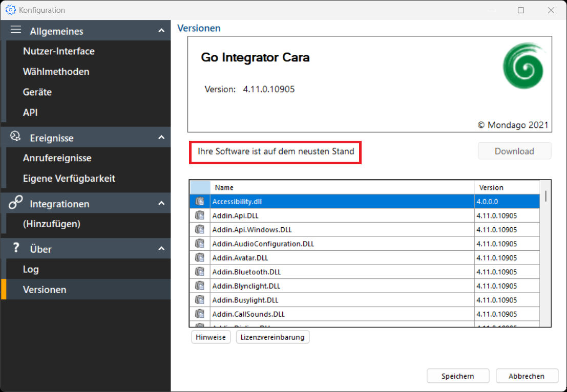Open Eigene Verfügbarkeit settings
This screenshot has height=392, width=567.
tap(88, 179)
